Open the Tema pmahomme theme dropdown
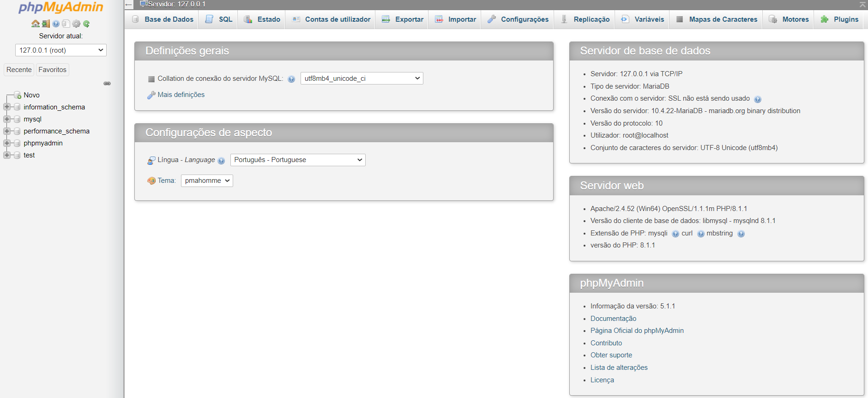Viewport: 868px width, 398px height. [x=207, y=181]
